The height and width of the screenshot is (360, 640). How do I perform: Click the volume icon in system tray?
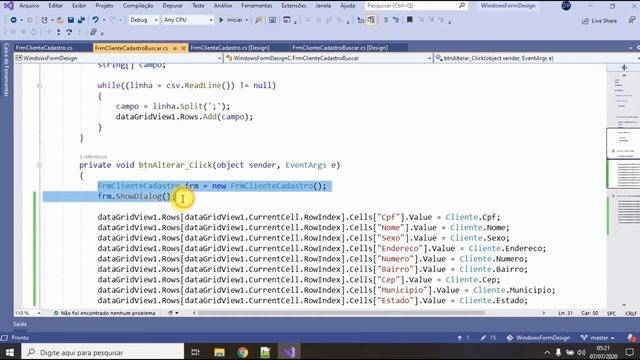point(582,352)
